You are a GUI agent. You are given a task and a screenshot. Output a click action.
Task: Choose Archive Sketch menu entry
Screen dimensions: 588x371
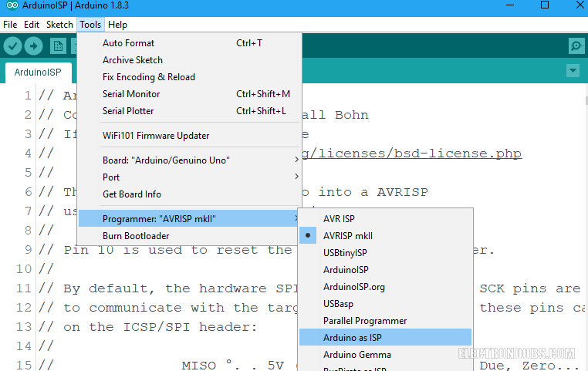click(x=189, y=60)
